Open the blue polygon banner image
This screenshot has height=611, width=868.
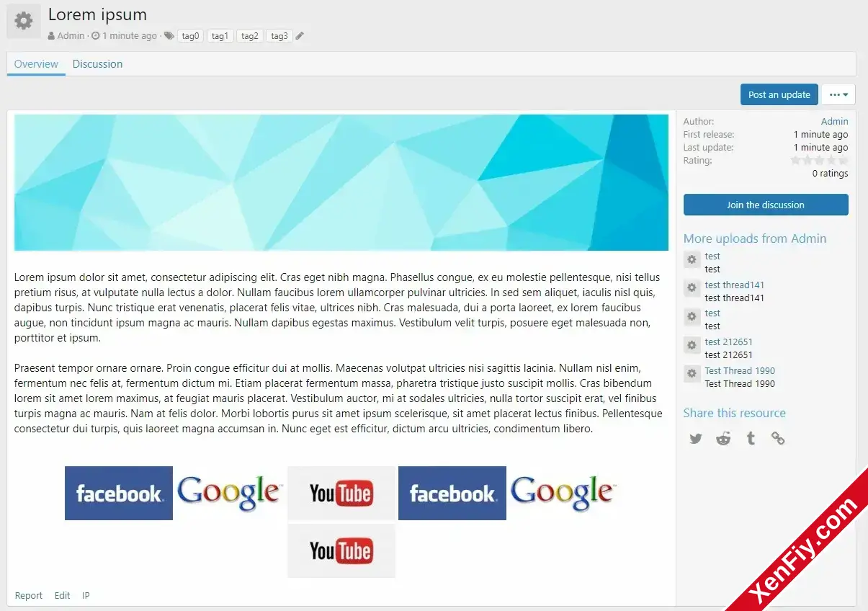click(x=341, y=182)
